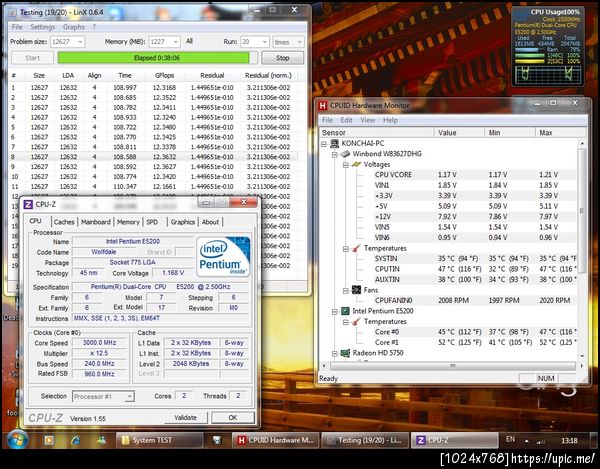
Task: Click the disabled Start button in LinX
Action: coord(33,58)
